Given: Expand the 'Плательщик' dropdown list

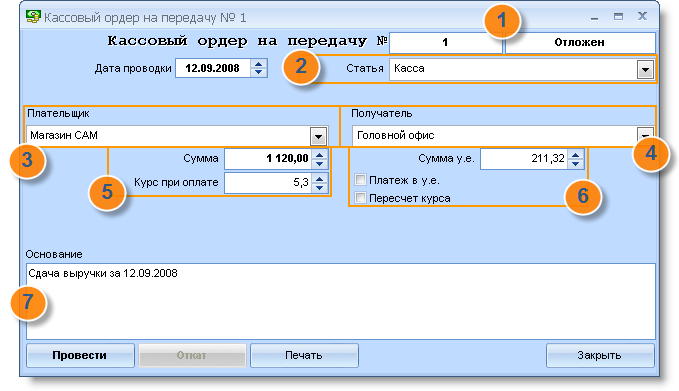Looking at the screenshot, I should (x=318, y=136).
